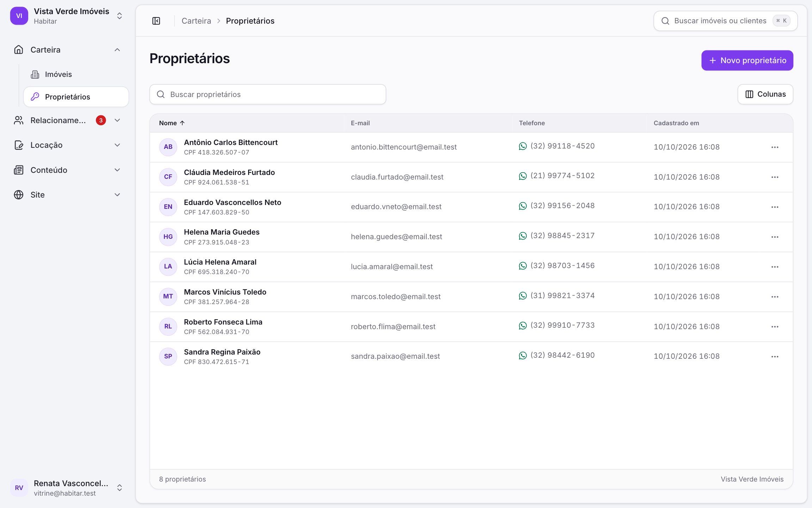Click WhatsApp icon for Cláudia Medeiros Furtado
Image resolution: width=812 pixels, height=508 pixels.
523,176
